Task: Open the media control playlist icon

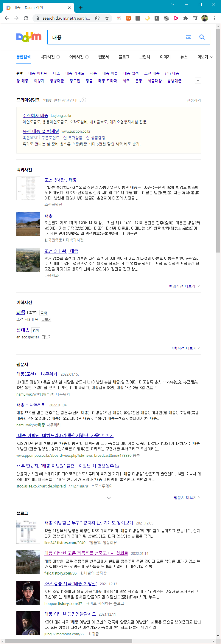Action: tap(195, 18)
